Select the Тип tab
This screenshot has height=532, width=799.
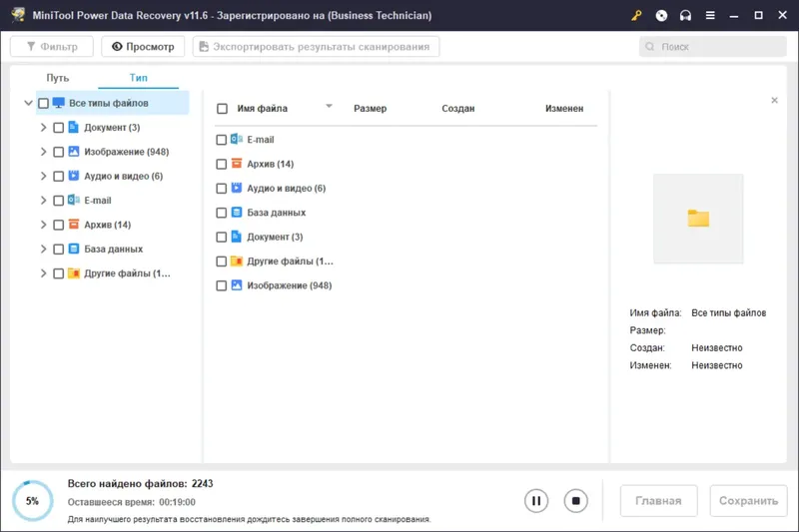tap(139, 78)
